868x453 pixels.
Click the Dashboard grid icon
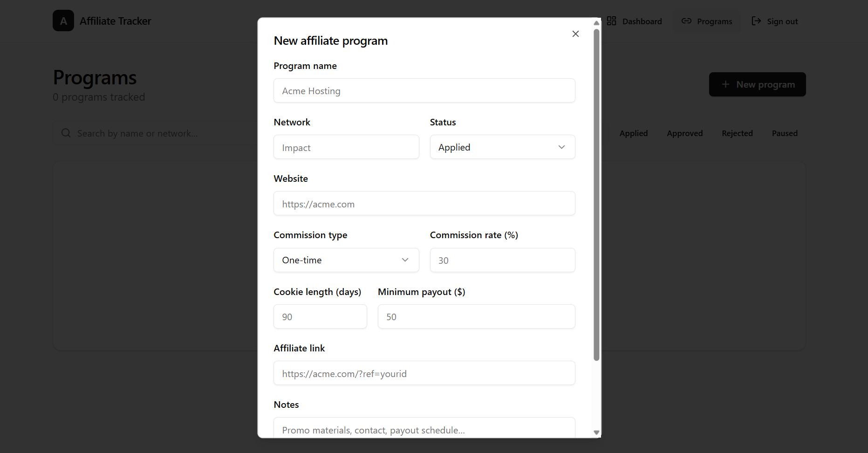point(611,21)
